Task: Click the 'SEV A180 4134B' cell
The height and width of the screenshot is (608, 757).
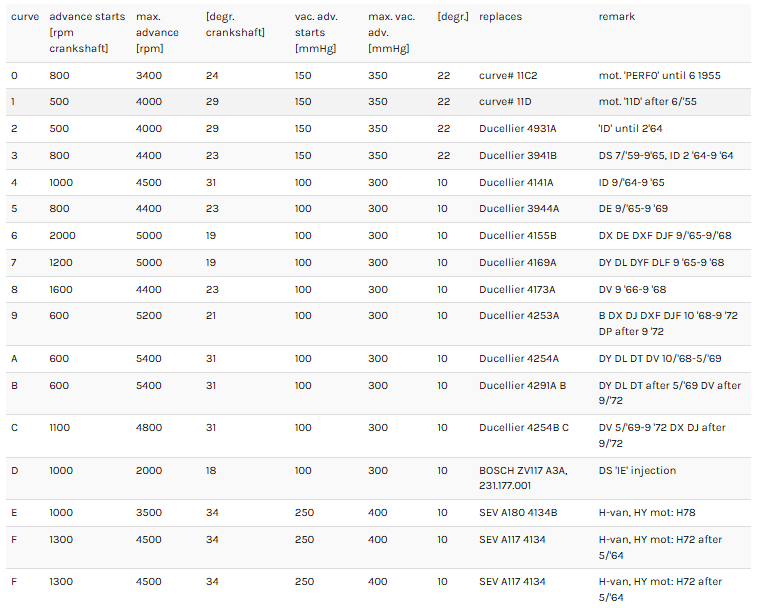Action: (x=518, y=512)
